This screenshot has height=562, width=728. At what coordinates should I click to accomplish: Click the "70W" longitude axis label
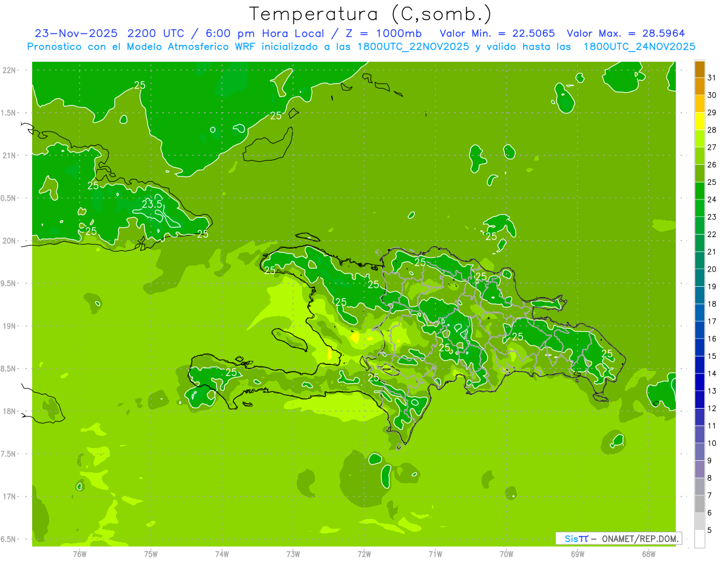pos(507,554)
